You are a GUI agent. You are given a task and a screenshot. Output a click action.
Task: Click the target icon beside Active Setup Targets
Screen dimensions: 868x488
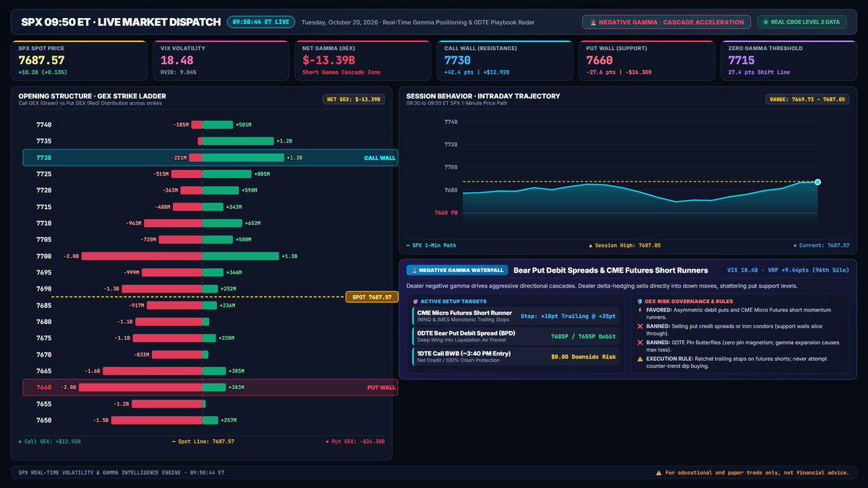coord(414,301)
